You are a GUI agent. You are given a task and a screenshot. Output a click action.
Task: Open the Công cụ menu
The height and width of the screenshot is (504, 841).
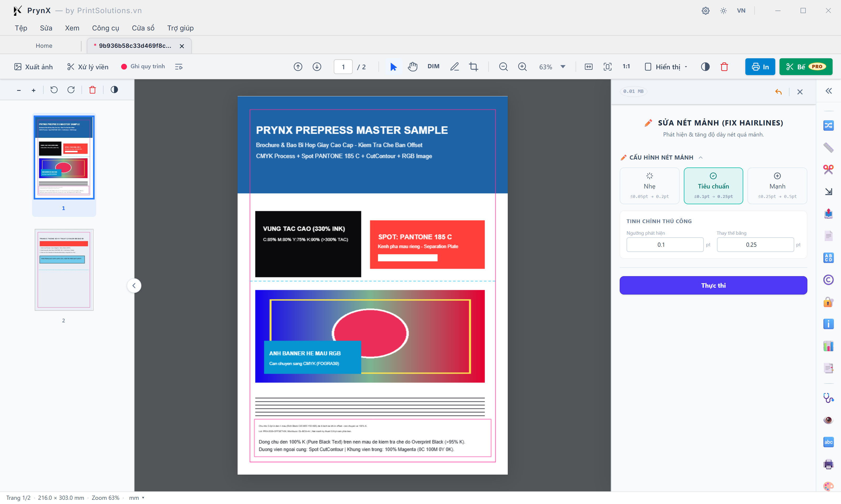point(105,28)
